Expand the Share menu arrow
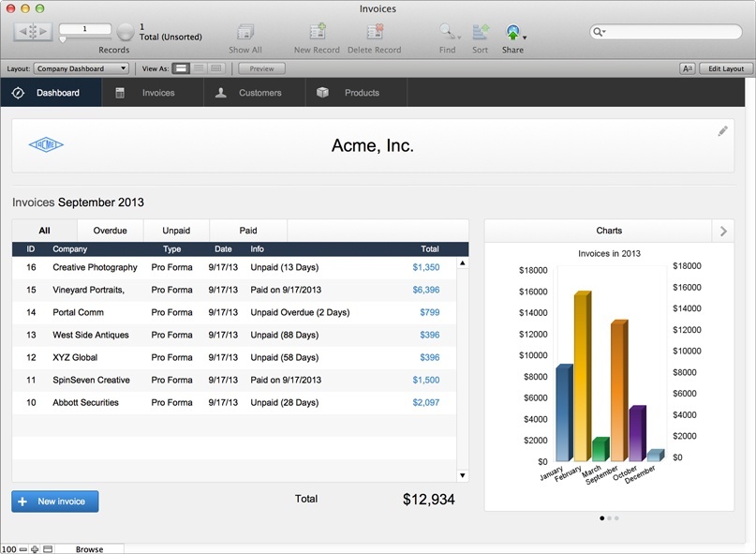This screenshot has width=756, height=554. 525,37
